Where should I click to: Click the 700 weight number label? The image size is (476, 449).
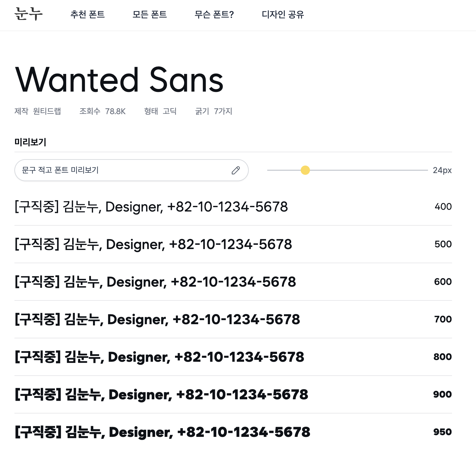[x=443, y=319]
